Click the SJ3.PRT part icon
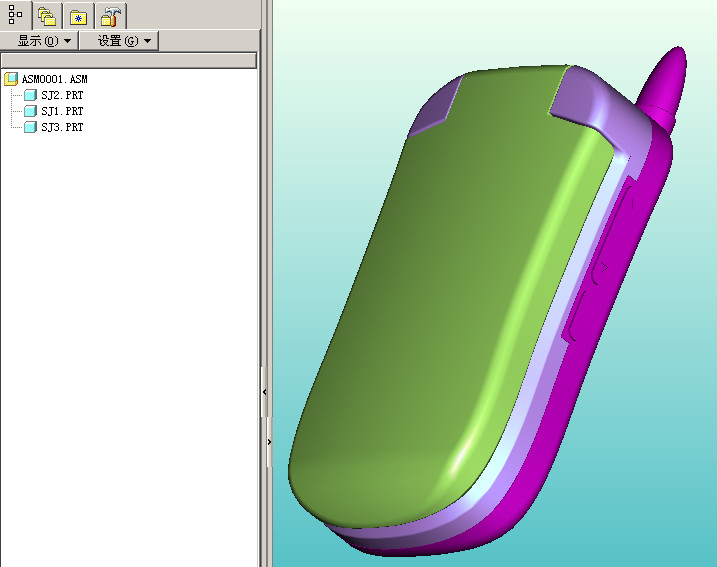The height and width of the screenshot is (567, 717). coord(30,127)
